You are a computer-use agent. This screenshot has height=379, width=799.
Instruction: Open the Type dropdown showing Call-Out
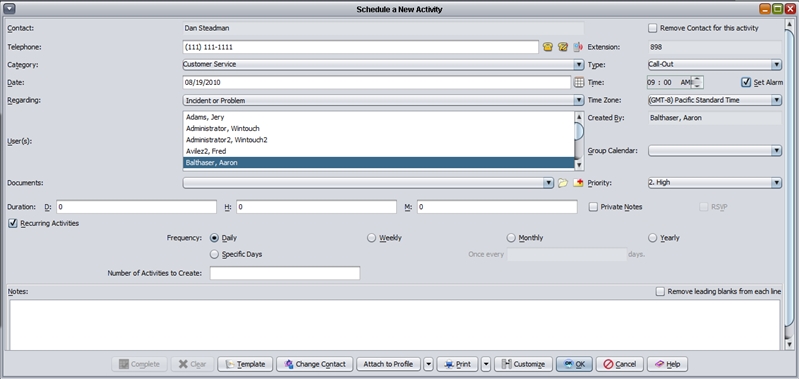click(x=776, y=65)
